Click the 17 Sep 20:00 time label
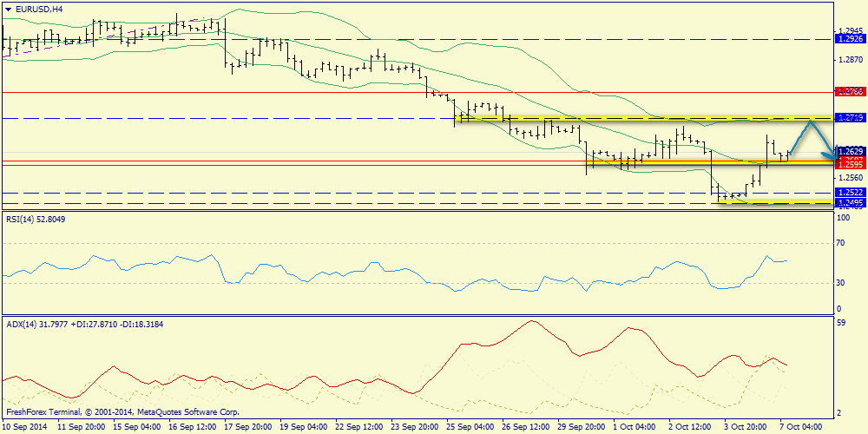The width and height of the screenshot is (868, 434). [247, 427]
